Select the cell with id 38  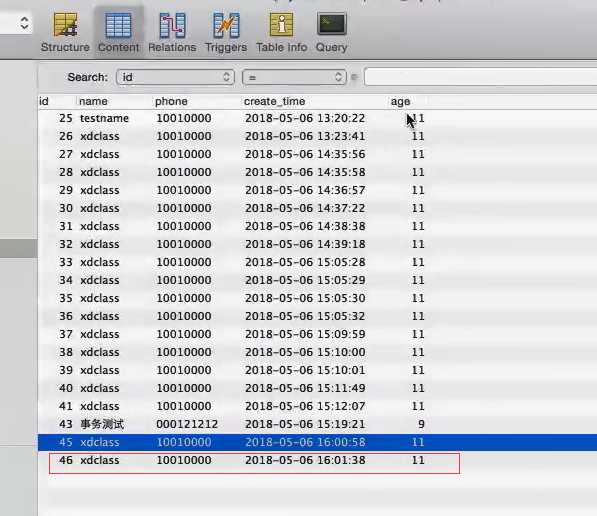coord(65,352)
